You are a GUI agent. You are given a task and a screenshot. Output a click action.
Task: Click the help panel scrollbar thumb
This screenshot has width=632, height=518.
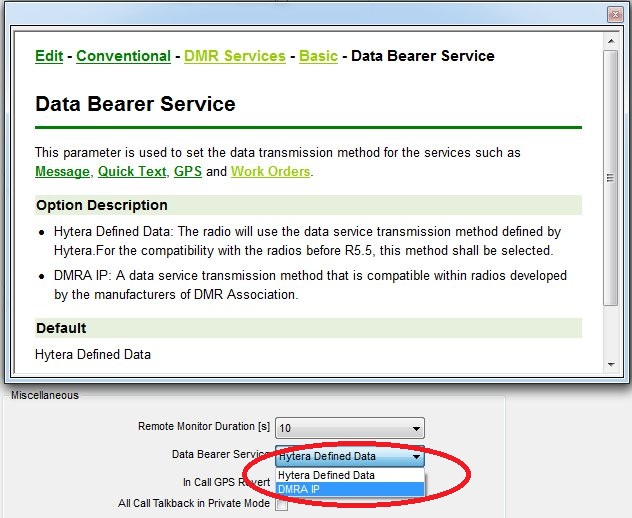612,177
